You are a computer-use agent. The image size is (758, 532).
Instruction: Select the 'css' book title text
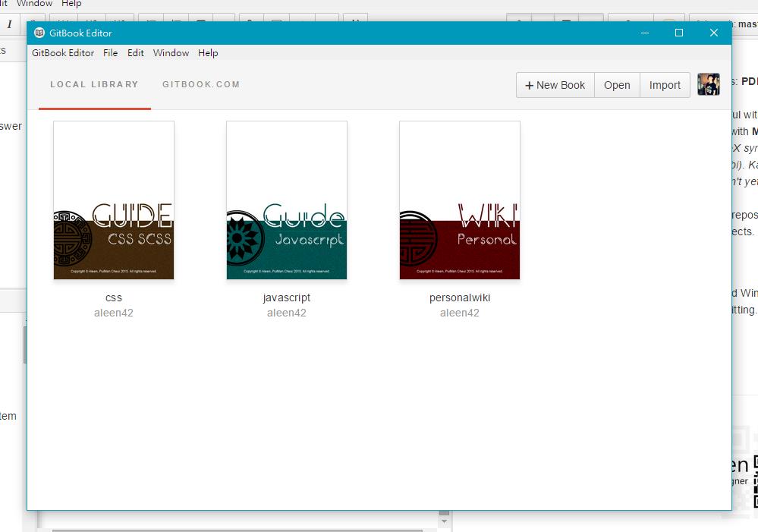tap(114, 298)
